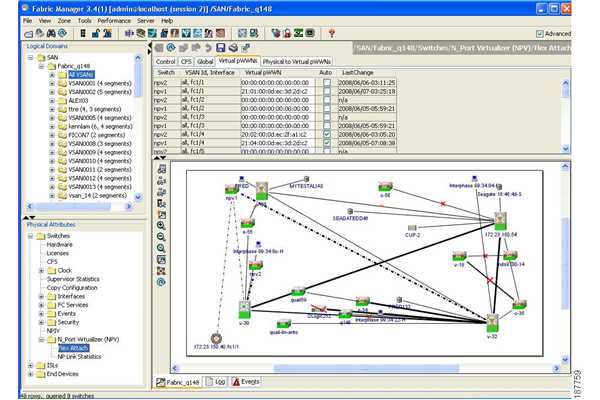Viewport: 600px width, 400px height.
Task: Refresh the fabric map using the bottom map toolbar icon
Action: point(161,282)
